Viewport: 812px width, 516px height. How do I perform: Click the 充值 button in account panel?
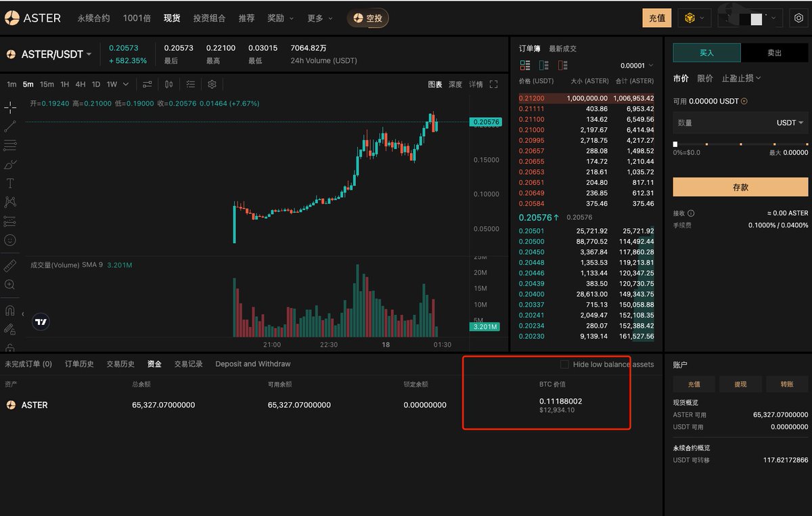(x=694, y=384)
